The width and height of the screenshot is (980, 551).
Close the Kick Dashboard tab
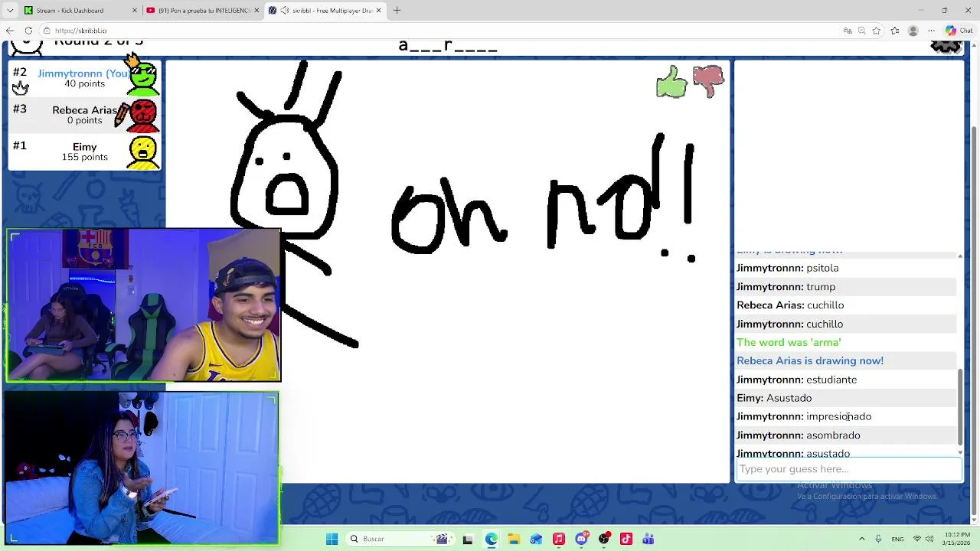pos(135,11)
